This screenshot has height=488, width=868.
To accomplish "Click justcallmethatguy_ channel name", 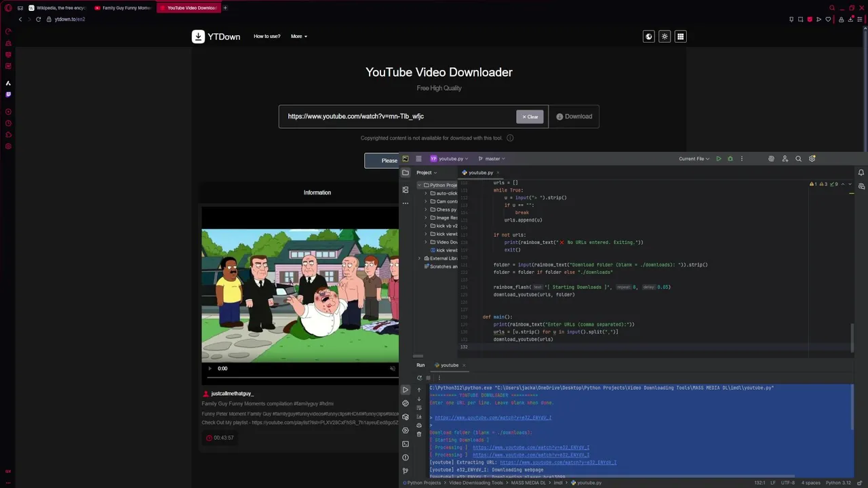I will click(232, 394).
